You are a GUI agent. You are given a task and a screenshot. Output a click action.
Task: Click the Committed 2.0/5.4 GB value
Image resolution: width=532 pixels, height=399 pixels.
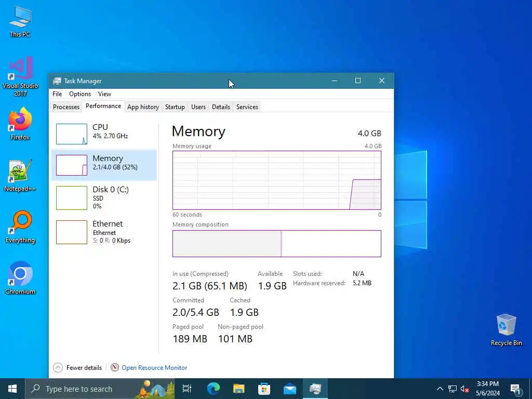(196, 312)
